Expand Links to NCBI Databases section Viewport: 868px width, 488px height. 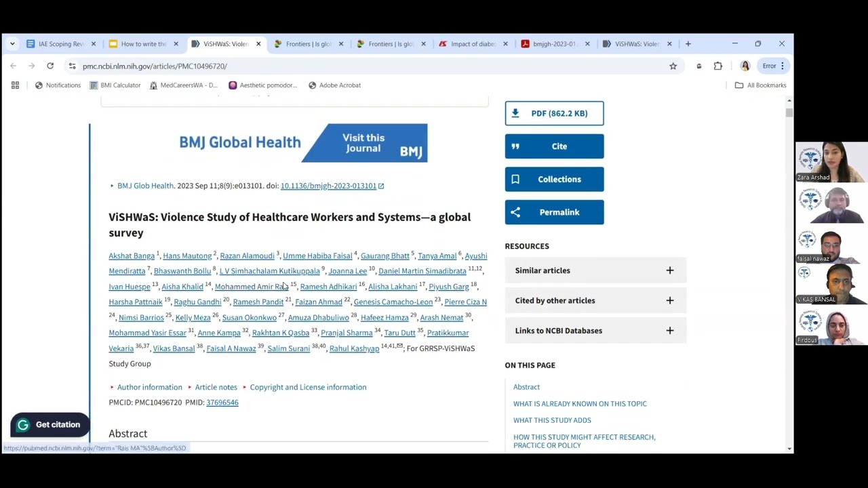pyautogui.click(x=595, y=331)
